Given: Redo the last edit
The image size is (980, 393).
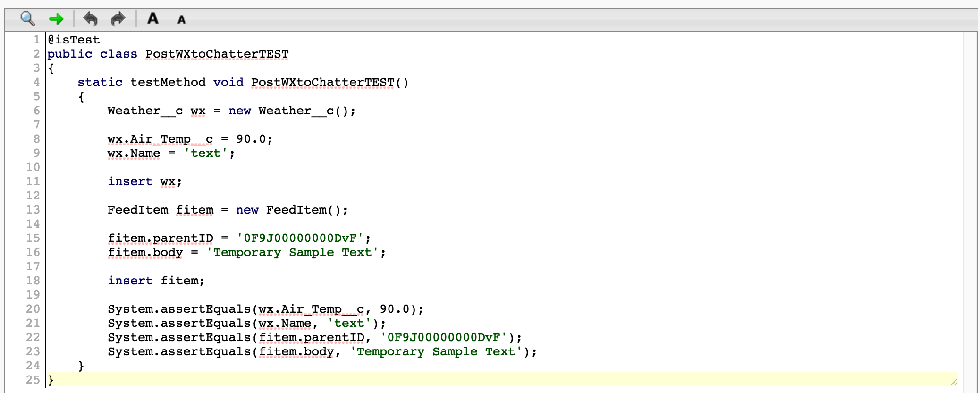Looking at the screenshot, I should [x=118, y=19].
